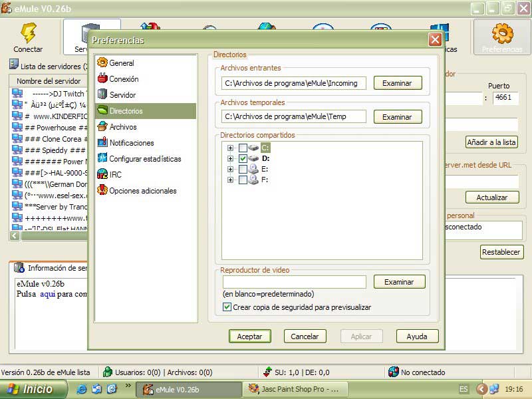
Task: Expand the D: drive tree node
Action: (230, 158)
